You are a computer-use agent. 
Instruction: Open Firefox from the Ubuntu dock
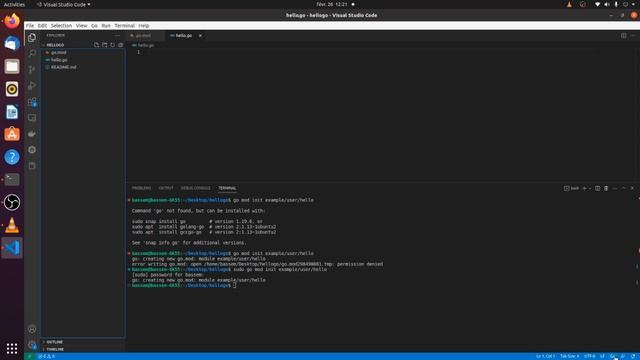[12, 20]
